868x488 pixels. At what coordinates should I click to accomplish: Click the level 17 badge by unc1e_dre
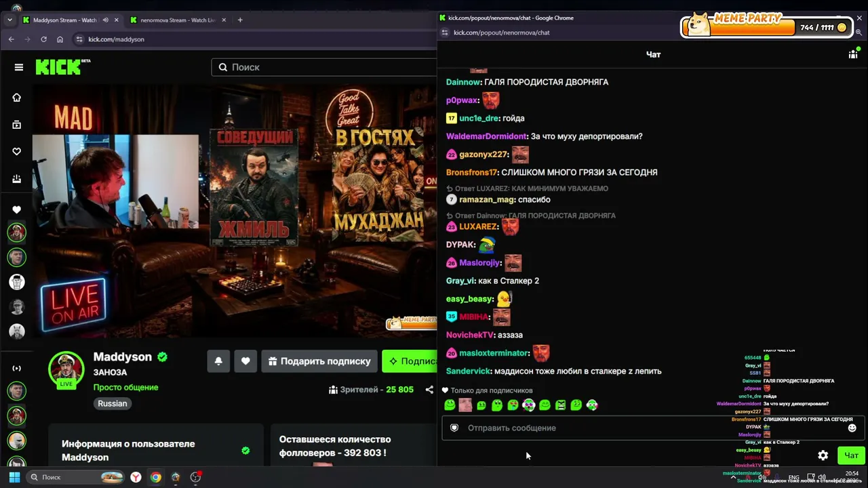(x=452, y=119)
